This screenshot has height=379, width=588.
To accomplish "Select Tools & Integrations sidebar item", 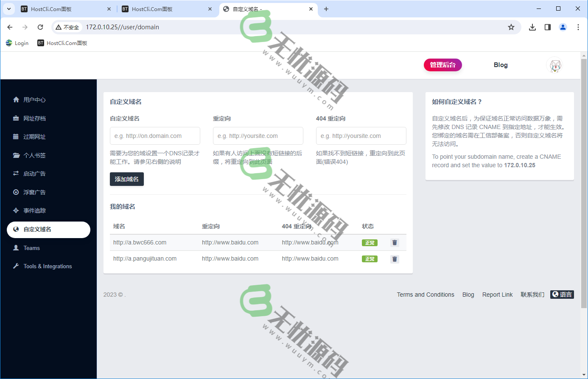I will point(48,267).
